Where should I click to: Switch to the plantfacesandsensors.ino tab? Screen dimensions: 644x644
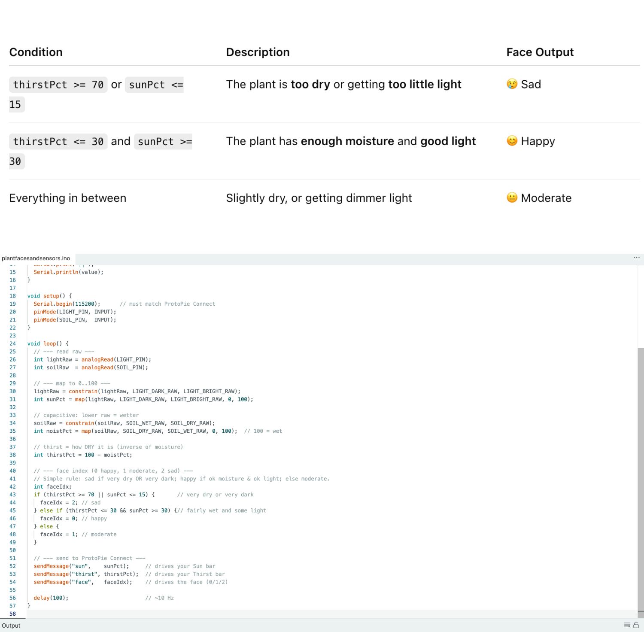36,258
